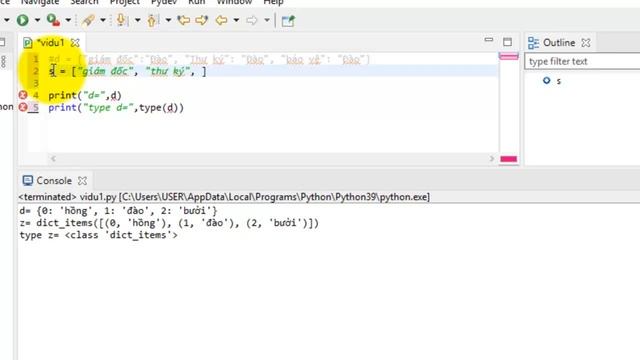Open the Back history dropdown arrow
The image size is (640, 360).
236,20
